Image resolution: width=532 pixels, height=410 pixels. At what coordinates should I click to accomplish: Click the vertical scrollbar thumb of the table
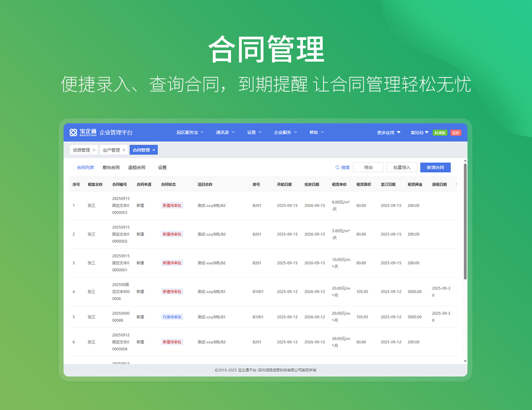point(465,221)
